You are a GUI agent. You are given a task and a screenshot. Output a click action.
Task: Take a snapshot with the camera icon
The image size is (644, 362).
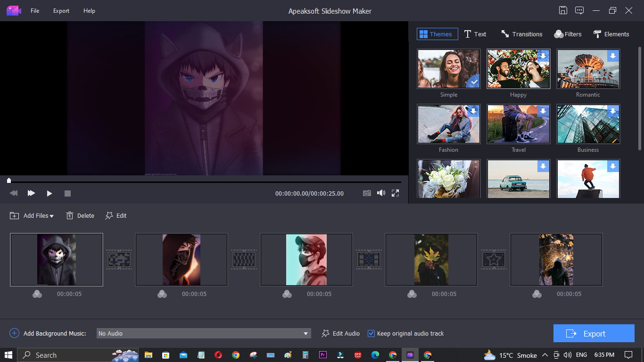click(367, 193)
